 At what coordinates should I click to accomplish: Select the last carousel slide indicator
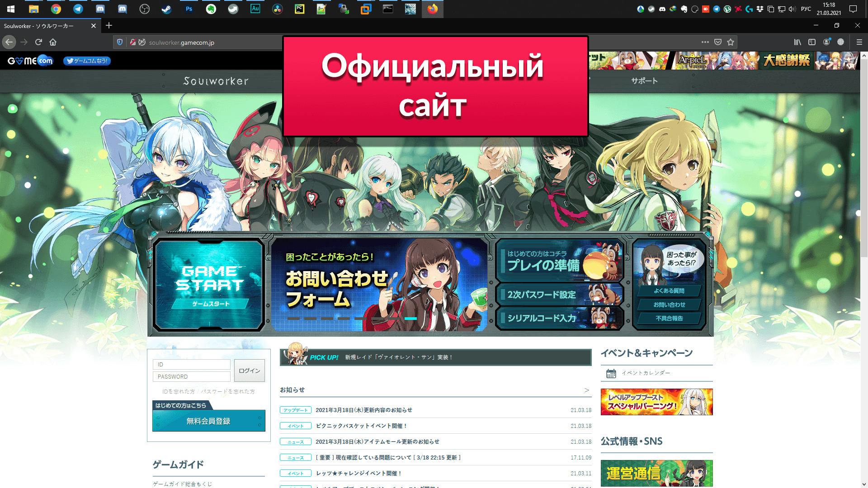[410, 319]
